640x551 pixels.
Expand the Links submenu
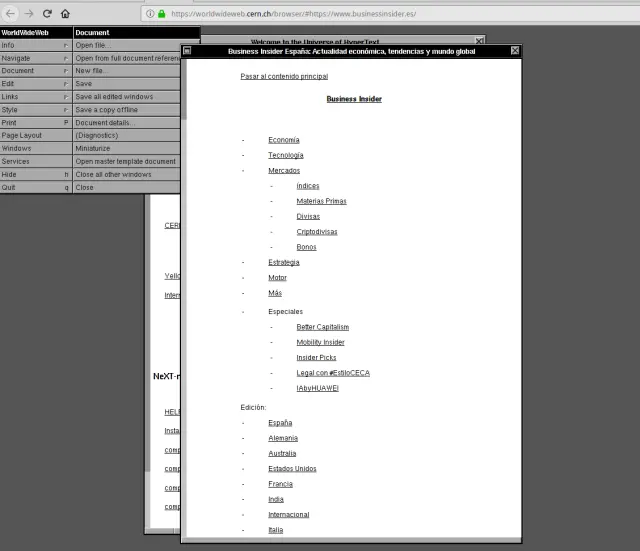[x=36, y=97]
